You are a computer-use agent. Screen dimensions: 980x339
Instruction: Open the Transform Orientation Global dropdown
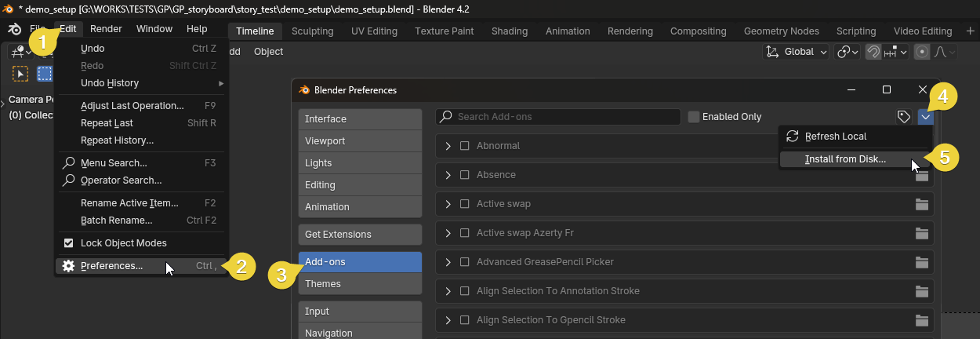[796, 52]
